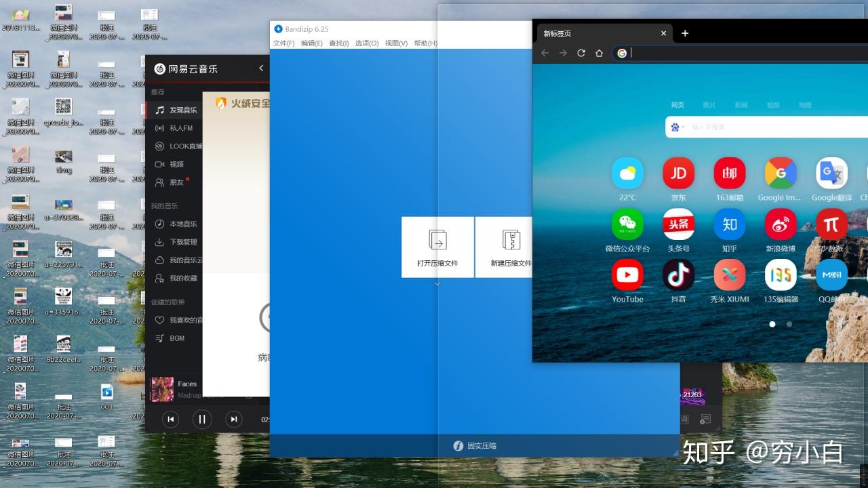The height and width of the screenshot is (488, 868).
Task: Click the browser back arrow
Action: pyautogui.click(x=545, y=53)
